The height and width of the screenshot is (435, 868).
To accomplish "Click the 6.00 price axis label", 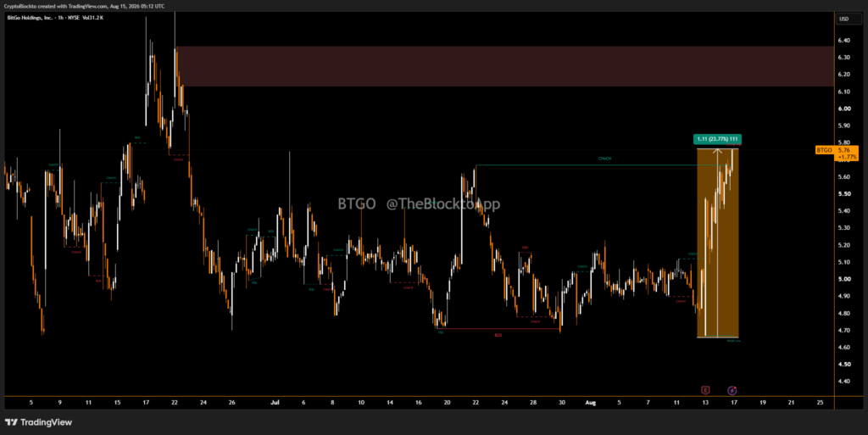I will [x=843, y=109].
